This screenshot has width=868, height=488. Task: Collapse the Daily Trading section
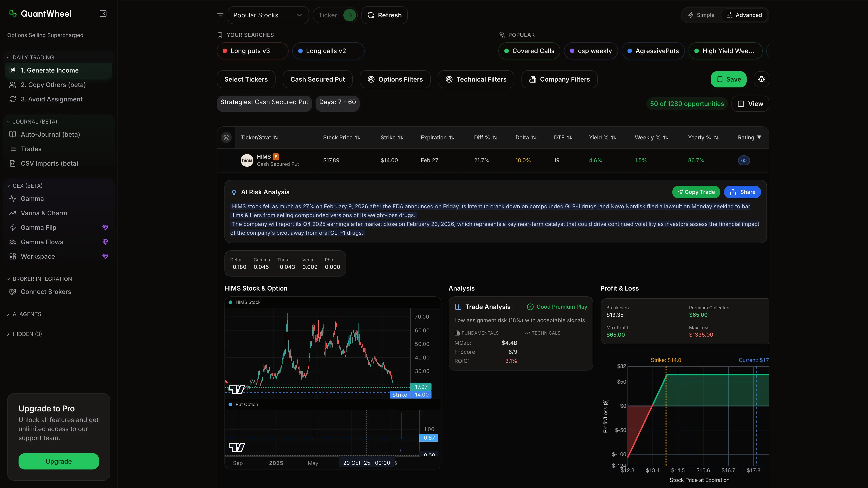coord(30,58)
